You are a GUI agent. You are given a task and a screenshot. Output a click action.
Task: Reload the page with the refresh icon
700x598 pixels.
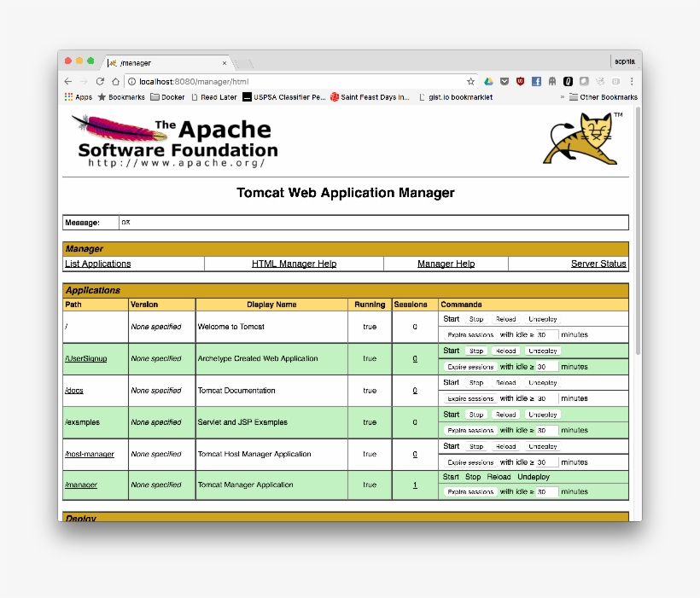point(101,80)
